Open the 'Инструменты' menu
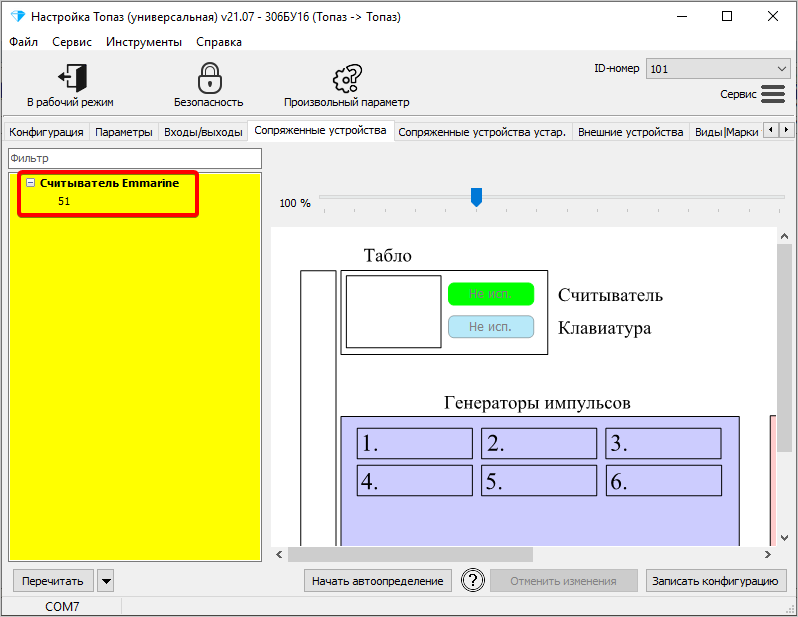 [x=144, y=42]
